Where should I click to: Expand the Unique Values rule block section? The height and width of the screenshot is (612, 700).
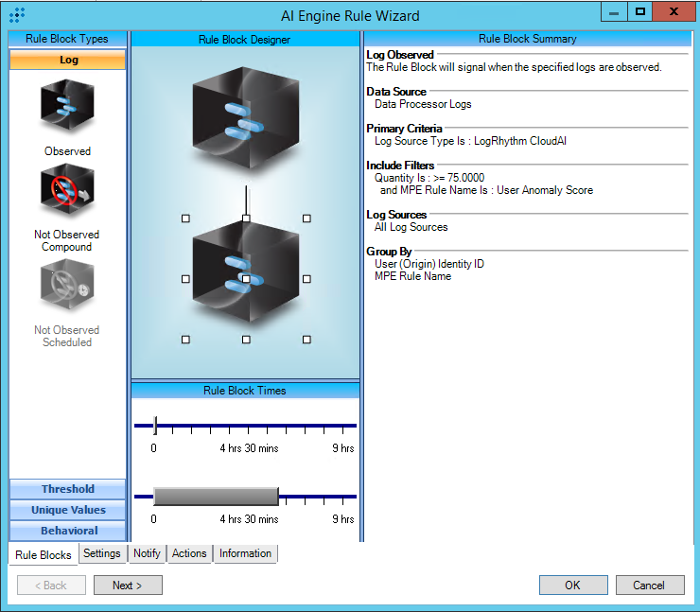click(67, 510)
